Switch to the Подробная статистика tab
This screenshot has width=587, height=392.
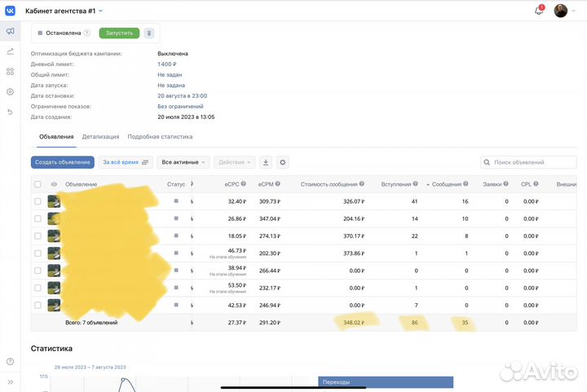(x=160, y=137)
